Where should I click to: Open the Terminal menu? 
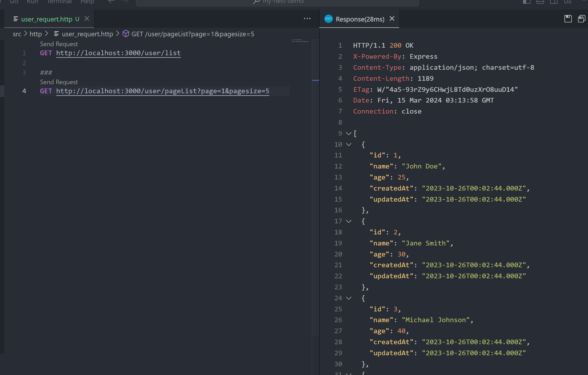(x=59, y=2)
